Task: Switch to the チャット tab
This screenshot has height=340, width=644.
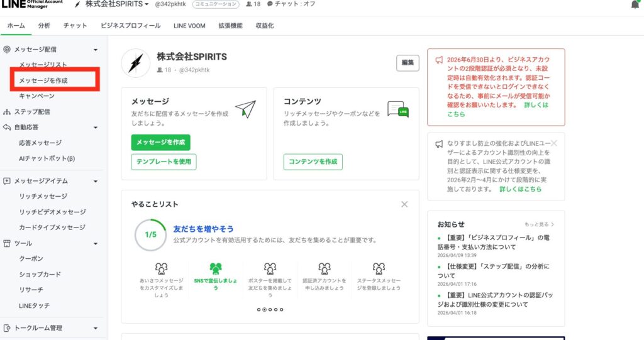Action: (x=75, y=26)
